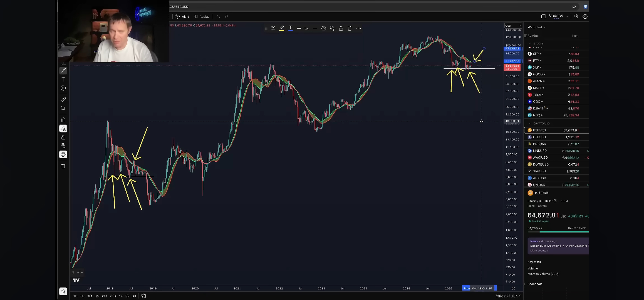Switch to 5D time range

(x=82, y=296)
